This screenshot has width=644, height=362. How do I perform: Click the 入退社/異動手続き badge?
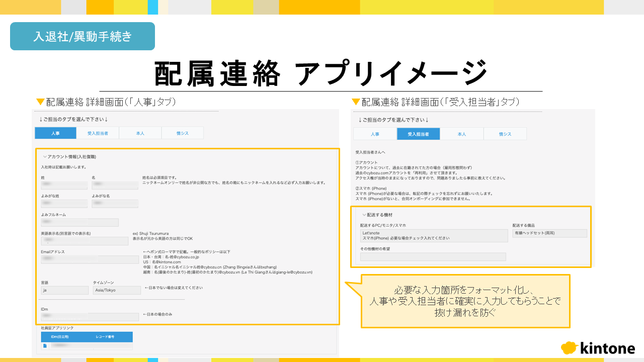coord(83,36)
